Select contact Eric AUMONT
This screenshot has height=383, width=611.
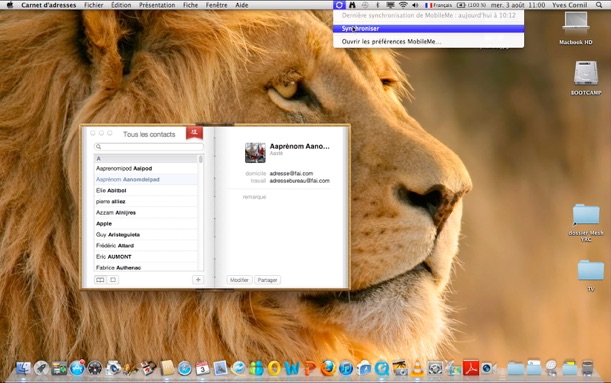(146, 257)
